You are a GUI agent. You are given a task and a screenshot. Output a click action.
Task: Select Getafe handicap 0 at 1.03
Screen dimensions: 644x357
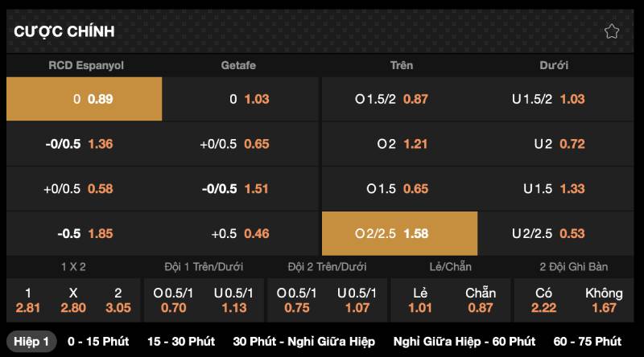coord(240,99)
